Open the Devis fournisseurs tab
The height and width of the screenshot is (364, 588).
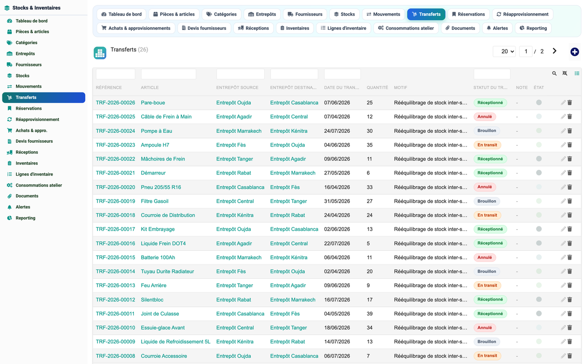(204, 28)
